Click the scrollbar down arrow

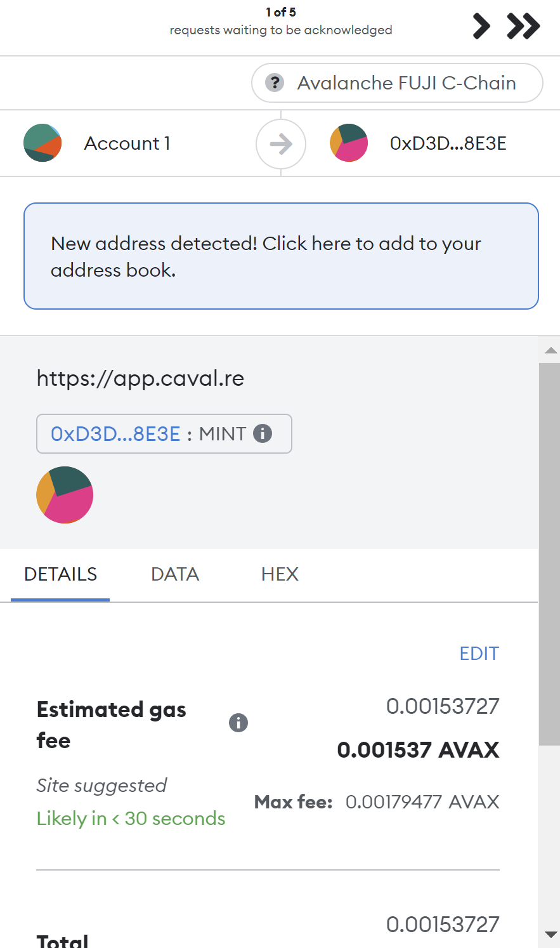551,935
